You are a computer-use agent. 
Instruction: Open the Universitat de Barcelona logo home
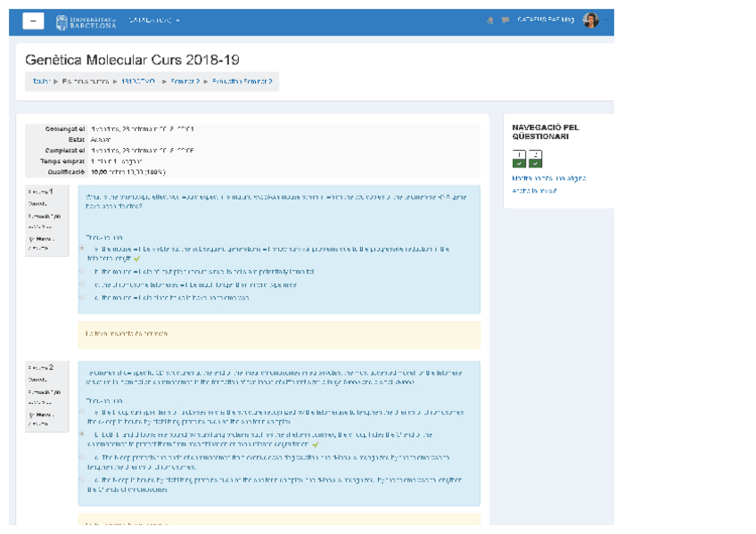point(86,22)
